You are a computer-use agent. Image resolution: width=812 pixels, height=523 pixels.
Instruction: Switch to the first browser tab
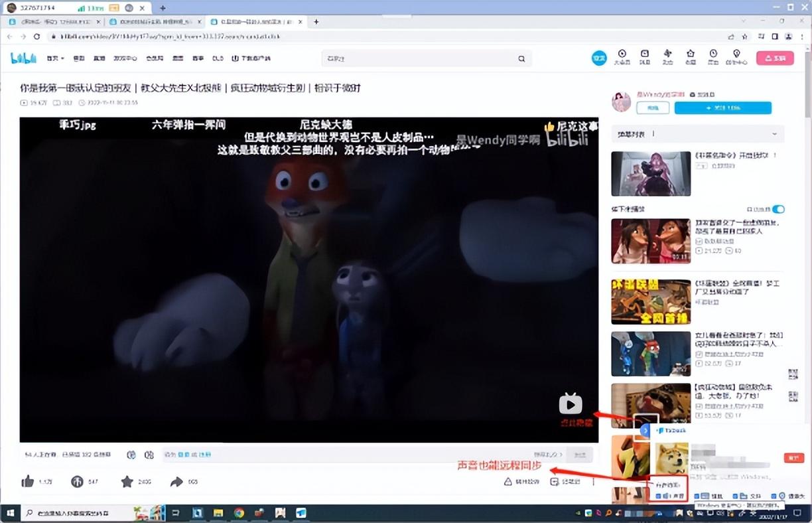(54, 21)
